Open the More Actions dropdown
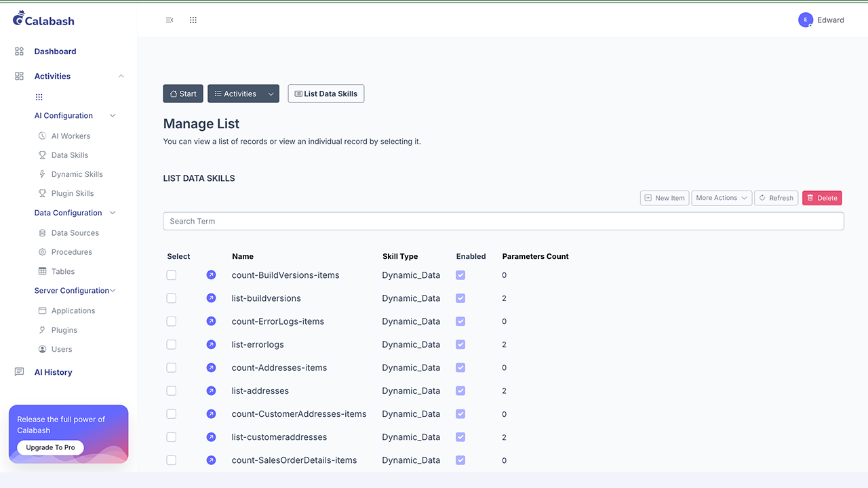Viewport: 868px width, 488px height. (722, 198)
